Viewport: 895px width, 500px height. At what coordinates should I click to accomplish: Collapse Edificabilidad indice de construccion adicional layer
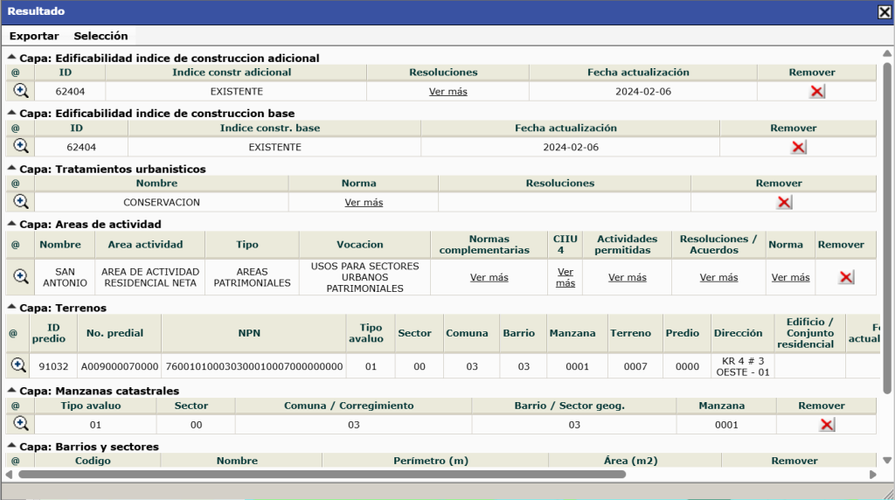11,57
